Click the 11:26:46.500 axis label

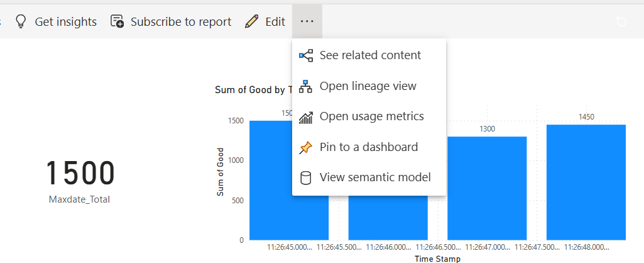438,247
